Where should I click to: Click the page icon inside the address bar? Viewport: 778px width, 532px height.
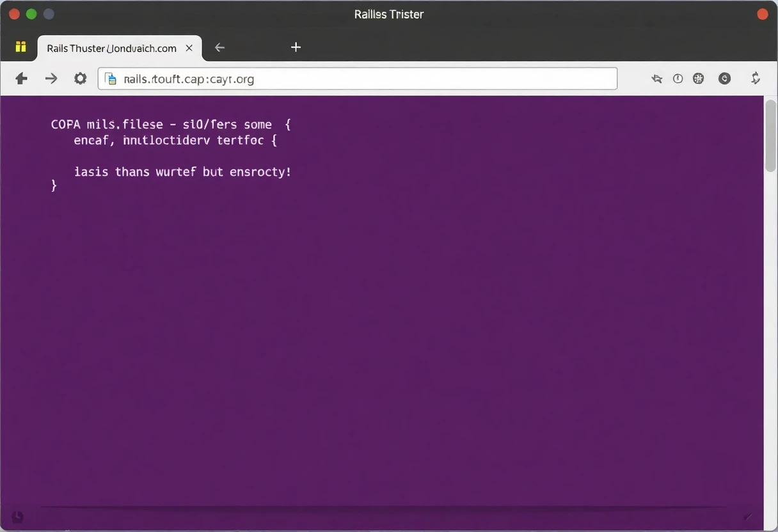pyautogui.click(x=111, y=79)
